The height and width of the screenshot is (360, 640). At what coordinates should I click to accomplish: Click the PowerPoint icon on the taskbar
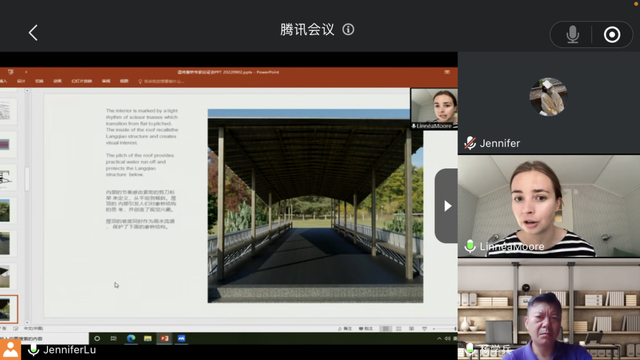(164, 338)
